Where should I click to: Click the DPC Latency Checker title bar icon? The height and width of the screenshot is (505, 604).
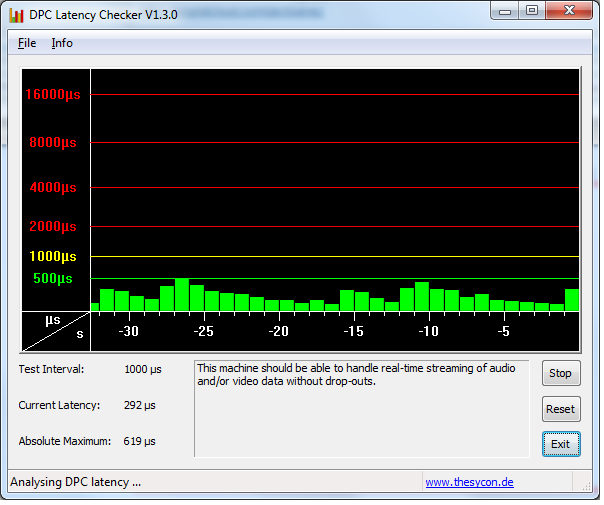click(17, 15)
